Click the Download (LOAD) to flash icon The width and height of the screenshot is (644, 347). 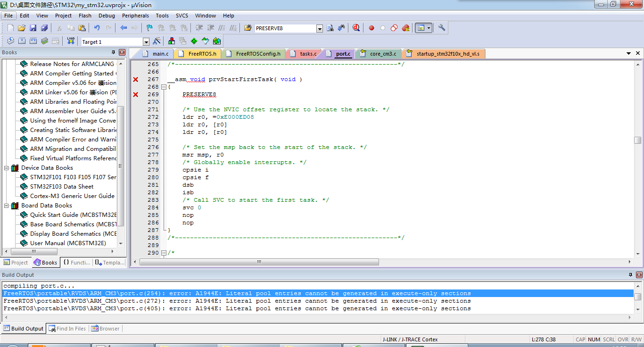(71, 41)
